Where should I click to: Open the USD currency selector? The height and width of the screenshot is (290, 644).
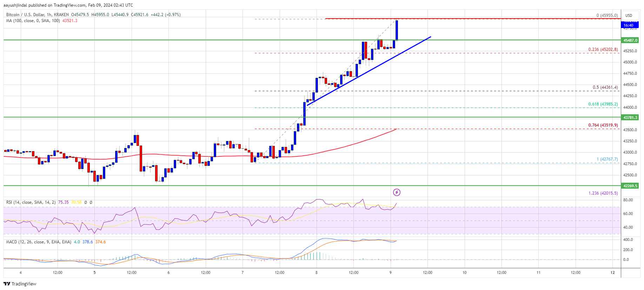coord(629,15)
